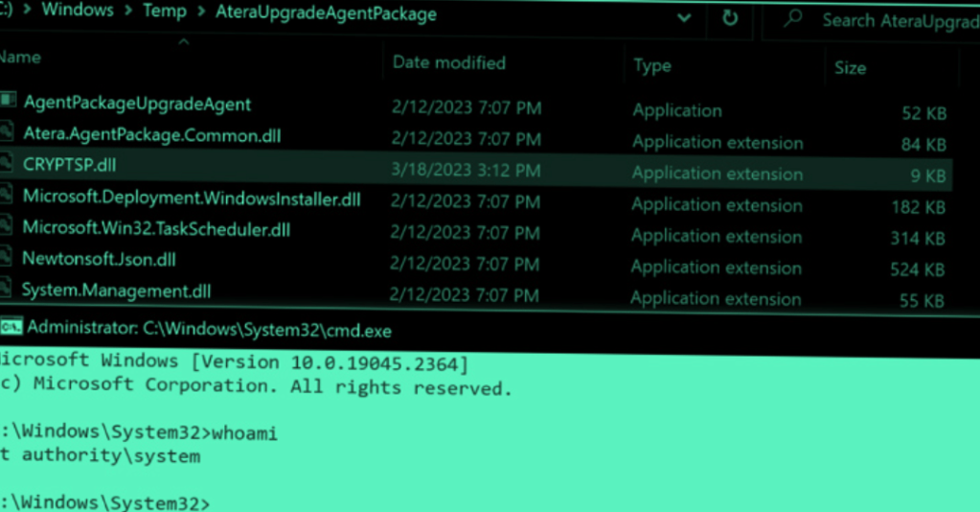980x512 pixels.
Task: Click the Microsoft.Deployment.WindowsInstaller.dll file icon
Action: tap(6, 196)
